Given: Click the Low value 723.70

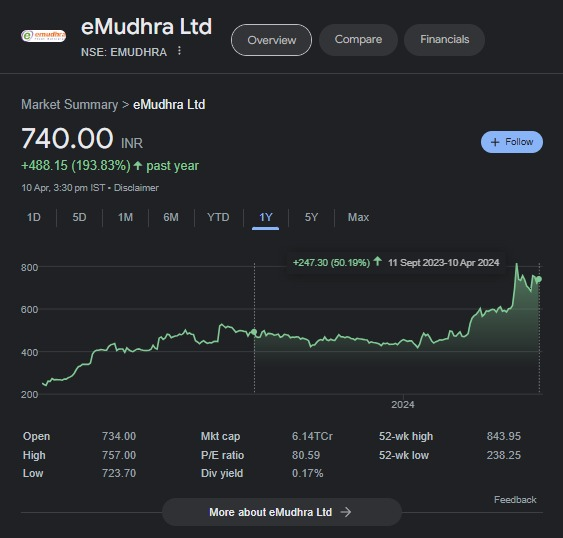Looking at the screenshot, I should (119, 473).
